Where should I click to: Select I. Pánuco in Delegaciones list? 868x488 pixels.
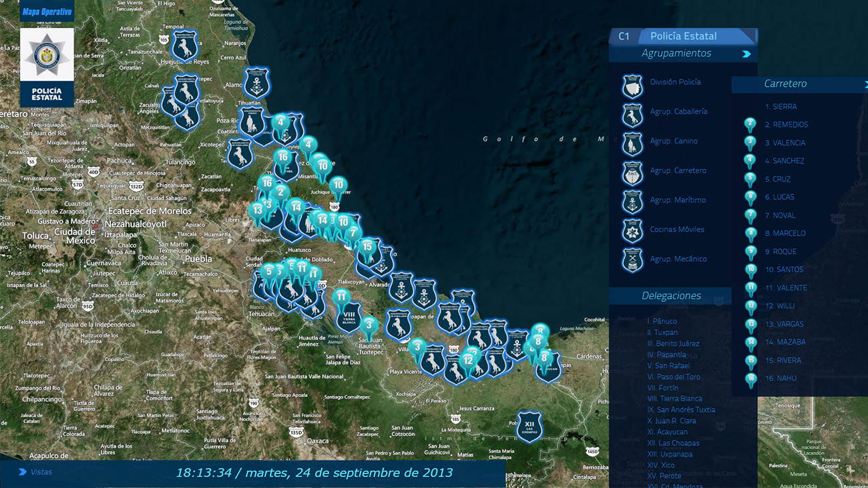pos(662,321)
